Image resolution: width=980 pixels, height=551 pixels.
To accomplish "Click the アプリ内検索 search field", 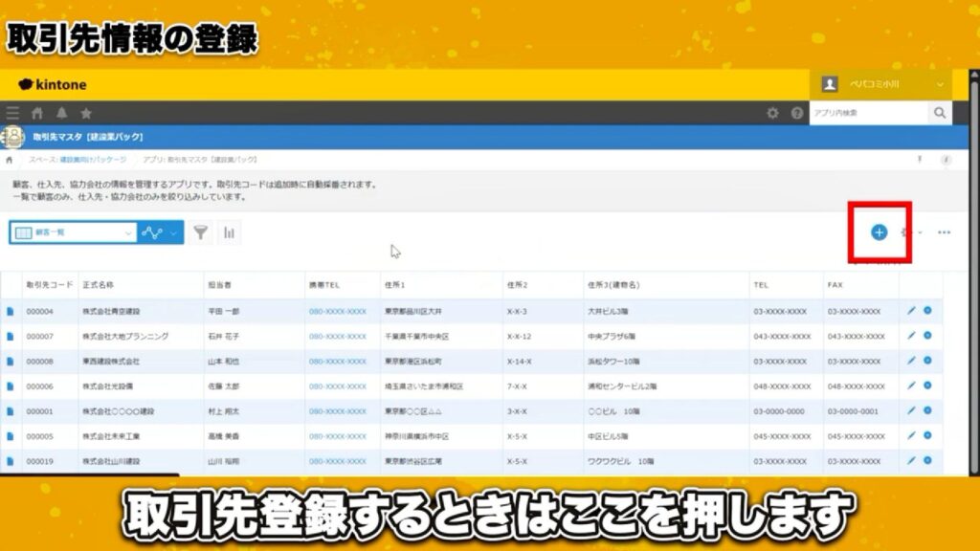I will (x=869, y=113).
